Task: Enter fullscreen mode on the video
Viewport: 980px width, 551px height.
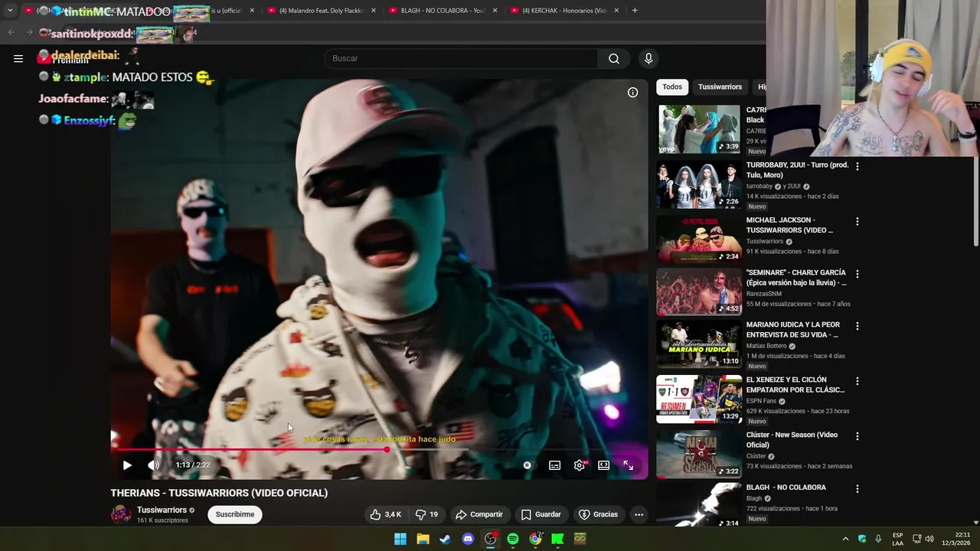Action: click(628, 465)
